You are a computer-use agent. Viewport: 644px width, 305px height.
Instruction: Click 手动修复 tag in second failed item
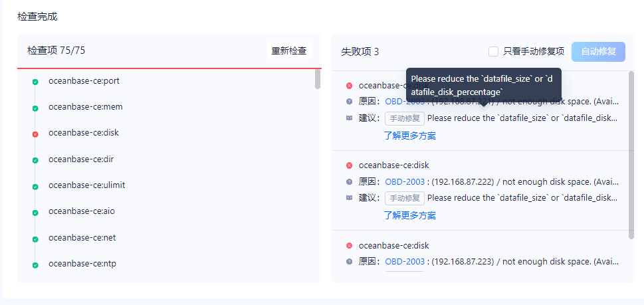point(405,198)
